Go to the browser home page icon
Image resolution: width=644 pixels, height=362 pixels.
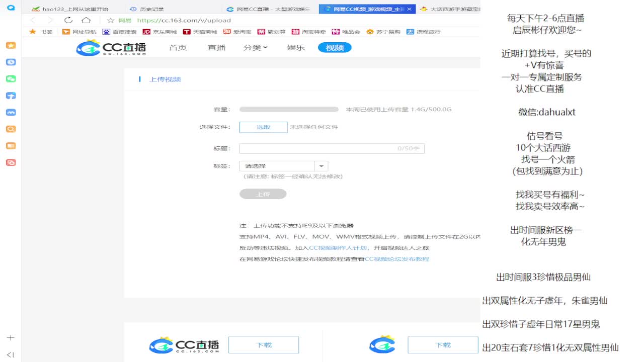point(86,20)
